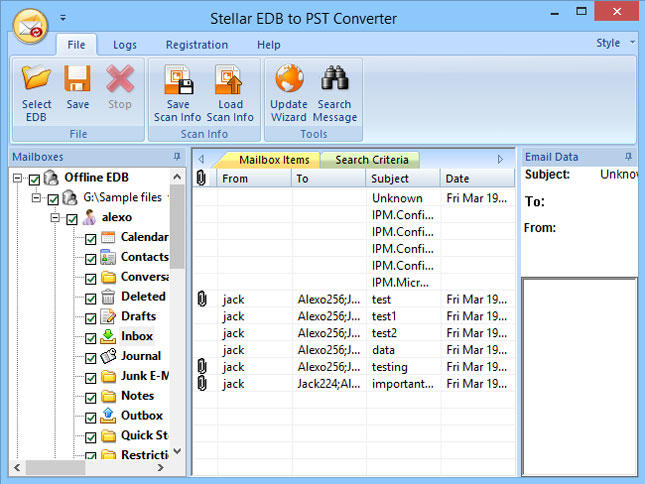Uncheck the Offline EDB checkbox
This screenshot has height=484, width=645.
tap(34, 179)
